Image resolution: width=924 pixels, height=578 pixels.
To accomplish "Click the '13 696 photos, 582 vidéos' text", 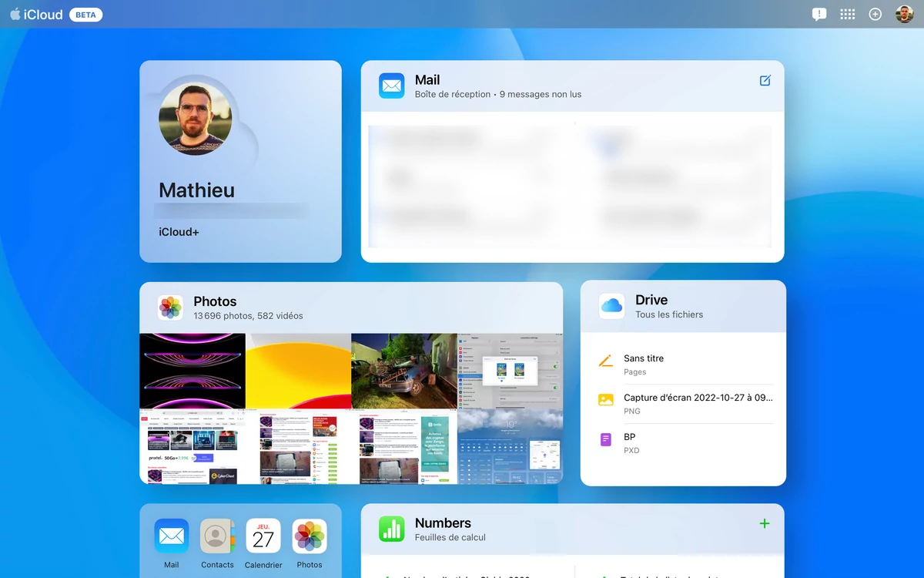I will click(248, 316).
